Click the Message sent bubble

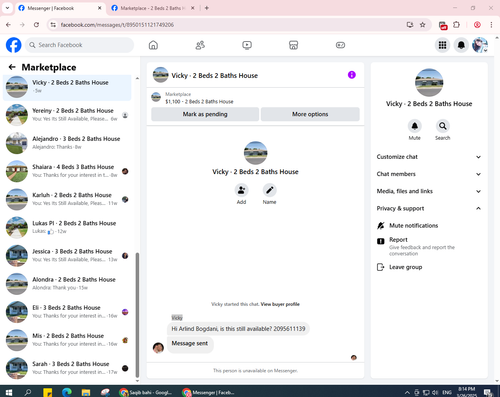pyautogui.click(x=190, y=344)
